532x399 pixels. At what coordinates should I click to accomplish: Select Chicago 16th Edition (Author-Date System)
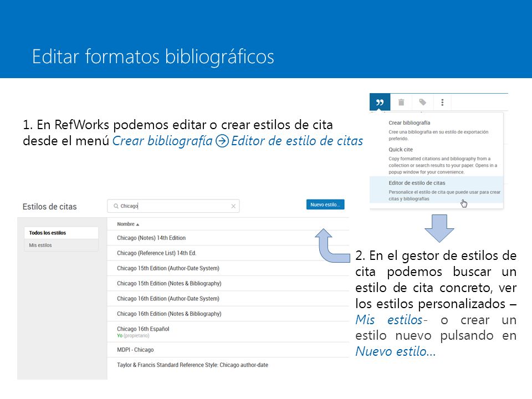point(228,299)
